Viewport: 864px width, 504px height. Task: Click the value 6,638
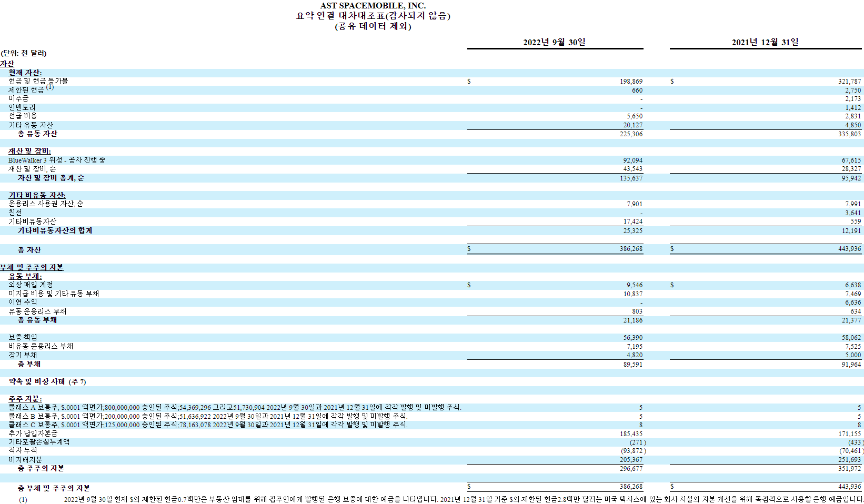point(853,285)
